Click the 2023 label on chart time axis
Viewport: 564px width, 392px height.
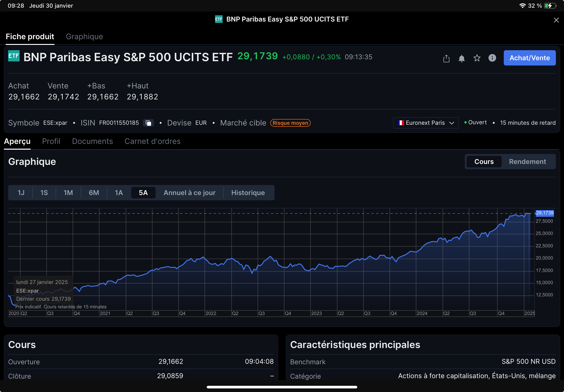coord(316,313)
